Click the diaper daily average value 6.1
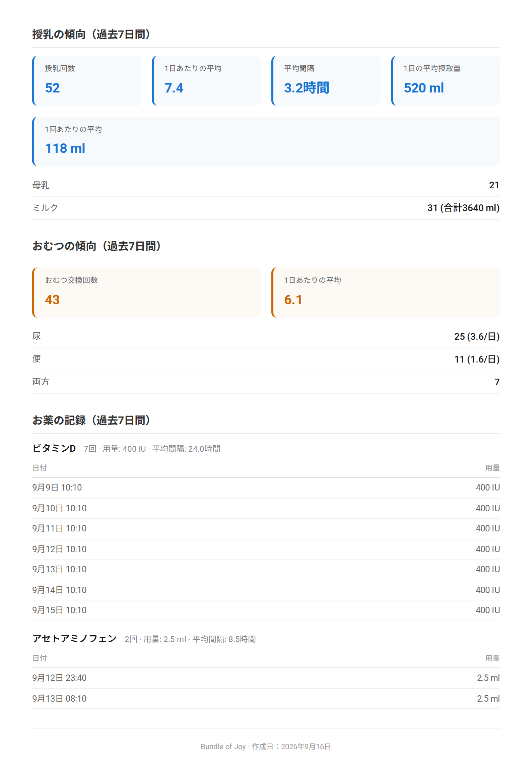Screen dimensions: 532x772 tap(293, 300)
